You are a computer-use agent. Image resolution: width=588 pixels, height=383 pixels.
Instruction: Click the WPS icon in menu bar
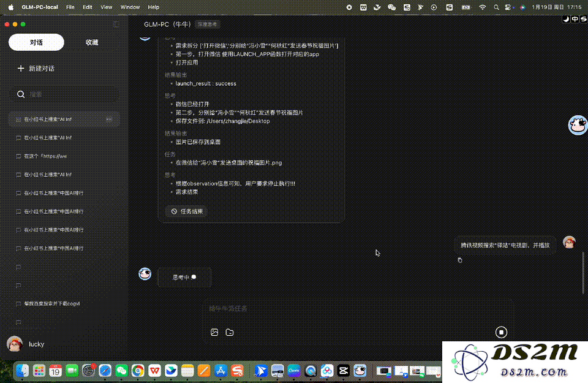pyautogui.click(x=363, y=7)
